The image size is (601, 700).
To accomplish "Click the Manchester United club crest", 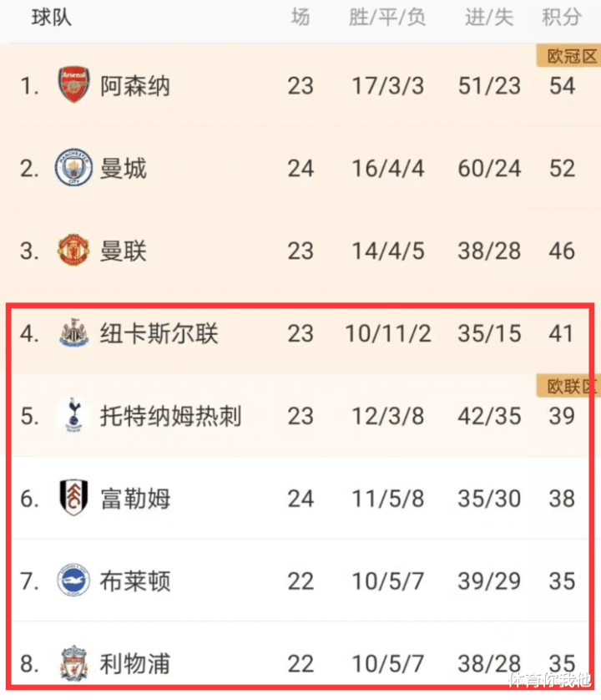I will pyautogui.click(x=73, y=250).
